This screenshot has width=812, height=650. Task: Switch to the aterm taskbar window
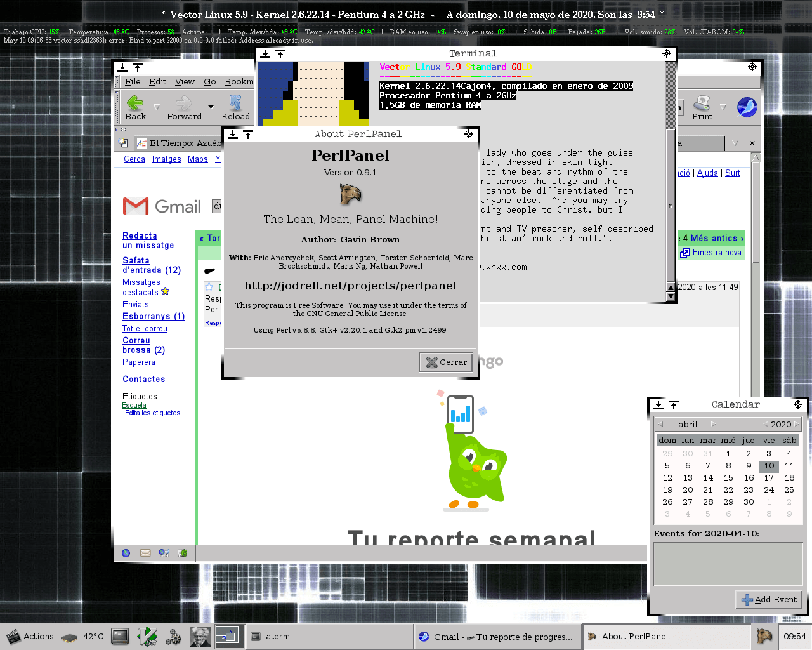click(x=329, y=637)
